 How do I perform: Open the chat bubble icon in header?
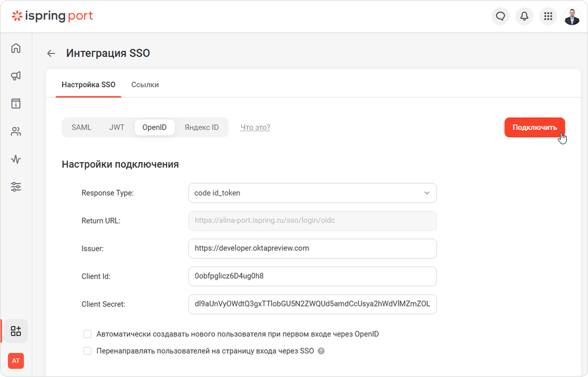pyautogui.click(x=500, y=16)
